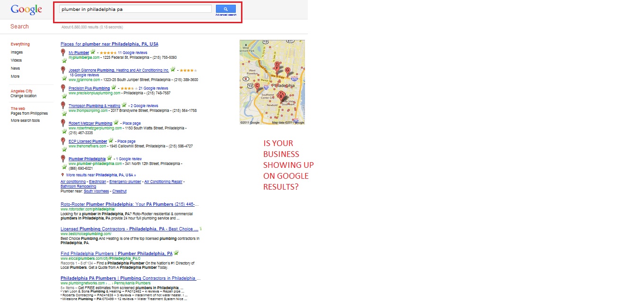Click green check icon after Find Philadelphia Plumbers title

click(176, 253)
